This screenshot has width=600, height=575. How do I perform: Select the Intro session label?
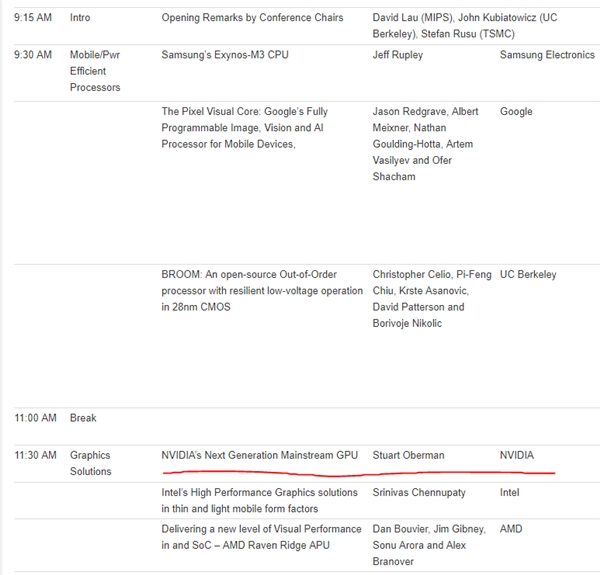[80, 18]
